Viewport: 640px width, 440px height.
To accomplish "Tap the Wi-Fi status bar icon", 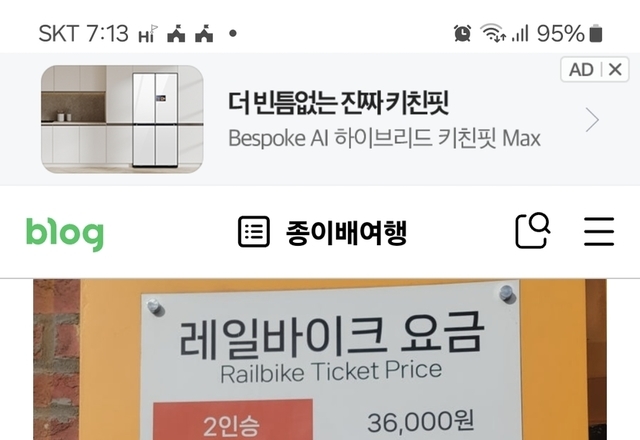I will (x=493, y=33).
